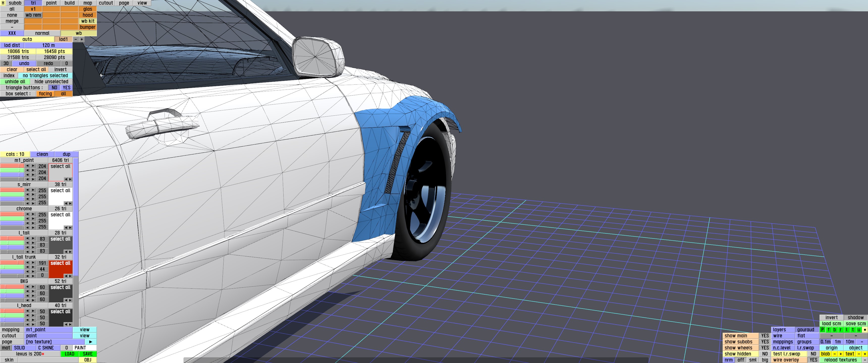Viewport: 868px width, 363px height.
Task: Open mapping m1_paint selector field
Action: [x=48, y=330]
